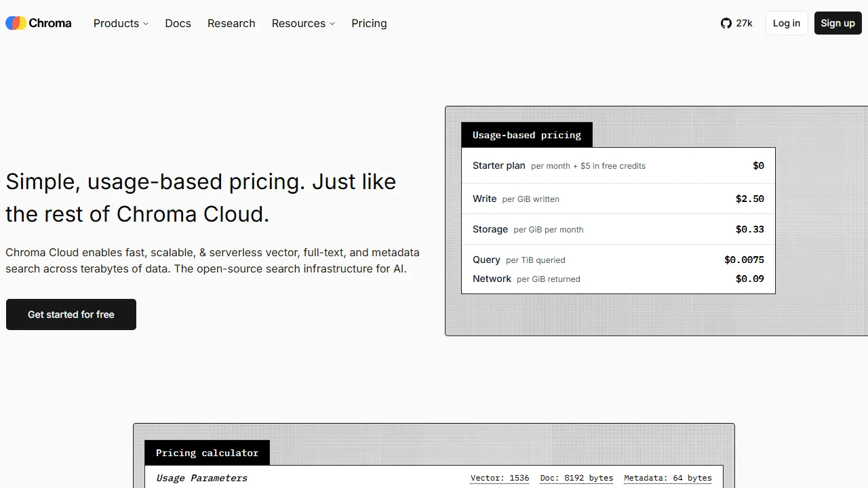Click the Starter plan row label

tap(559, 165)
